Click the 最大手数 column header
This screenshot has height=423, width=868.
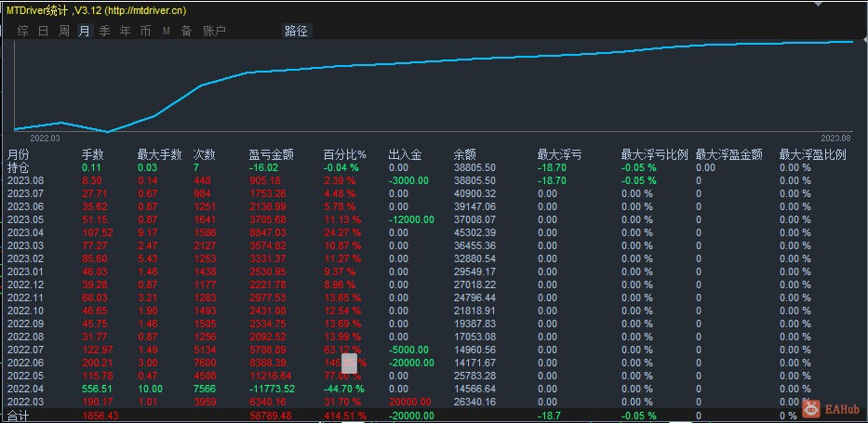pos(159,155)
